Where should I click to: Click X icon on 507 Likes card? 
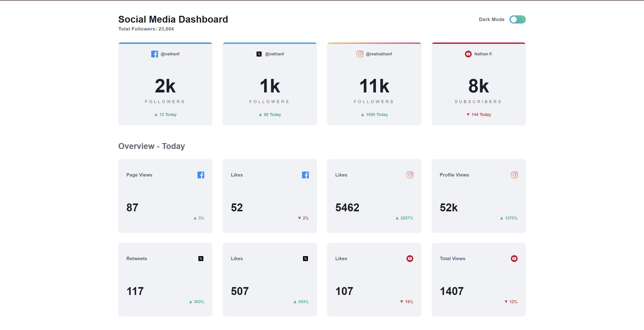[305, 258]
